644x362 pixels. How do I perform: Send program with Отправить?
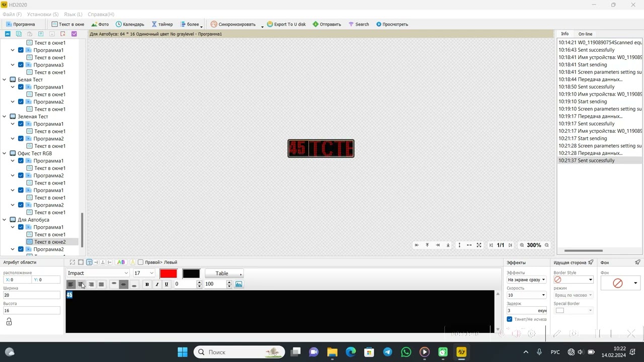tap(327, 24)
